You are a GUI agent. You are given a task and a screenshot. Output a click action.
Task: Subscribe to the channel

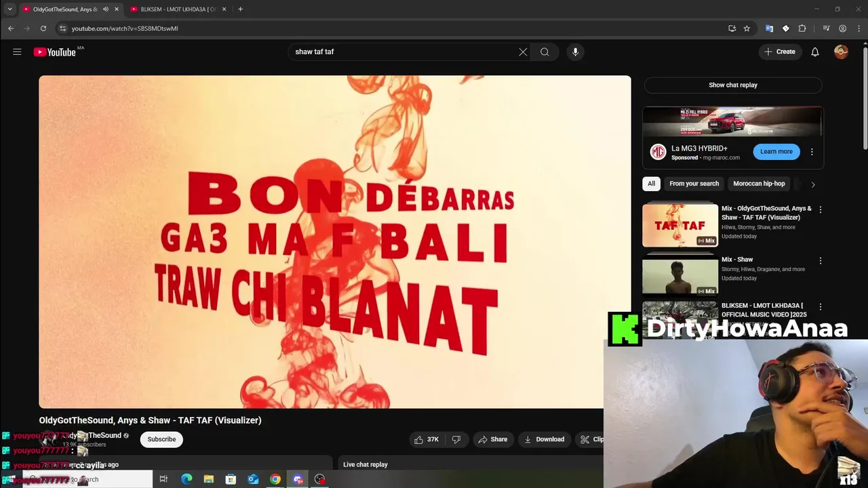161,439
